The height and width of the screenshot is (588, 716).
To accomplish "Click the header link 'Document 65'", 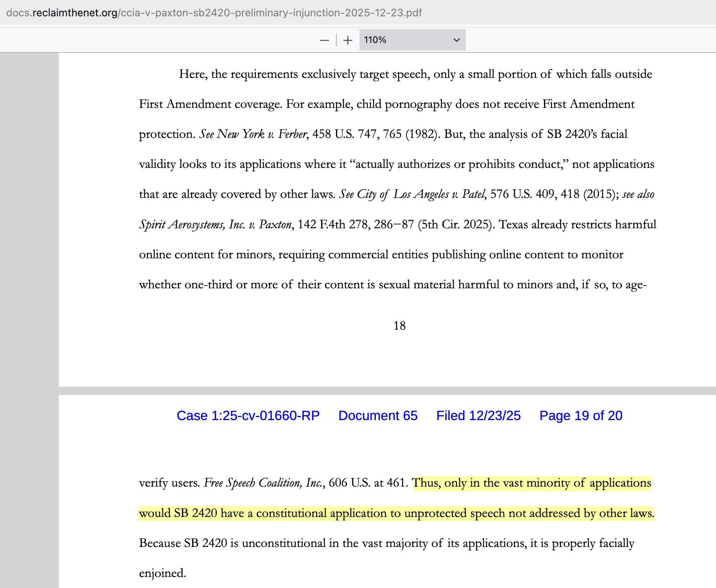I will (378, 416).
